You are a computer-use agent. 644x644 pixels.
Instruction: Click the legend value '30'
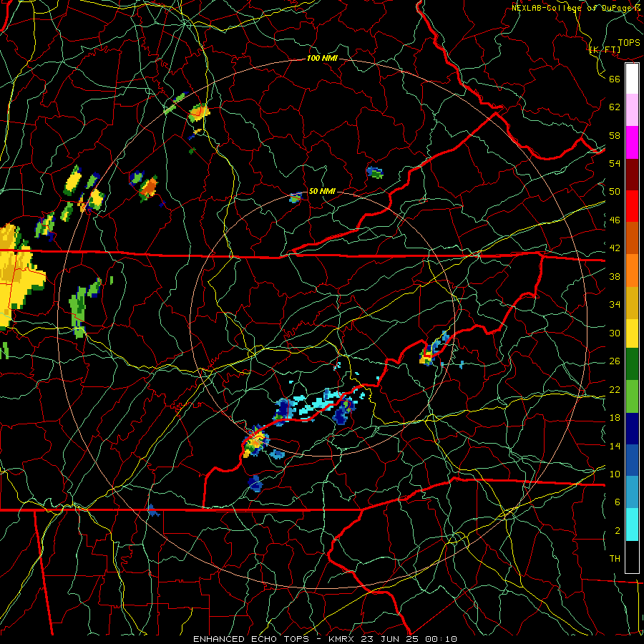click(615, 333)
